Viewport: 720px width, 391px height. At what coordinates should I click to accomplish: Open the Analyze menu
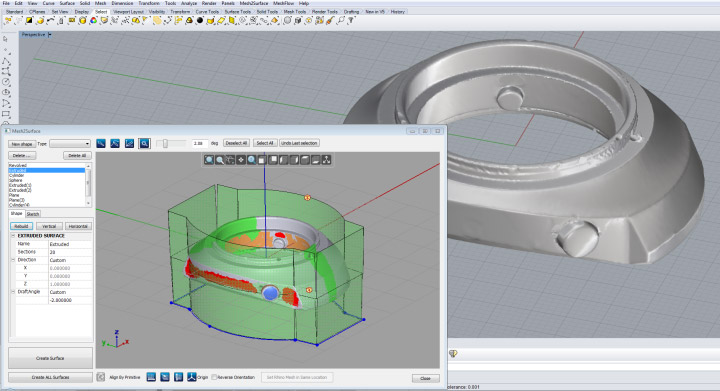(x=189, y=3)
